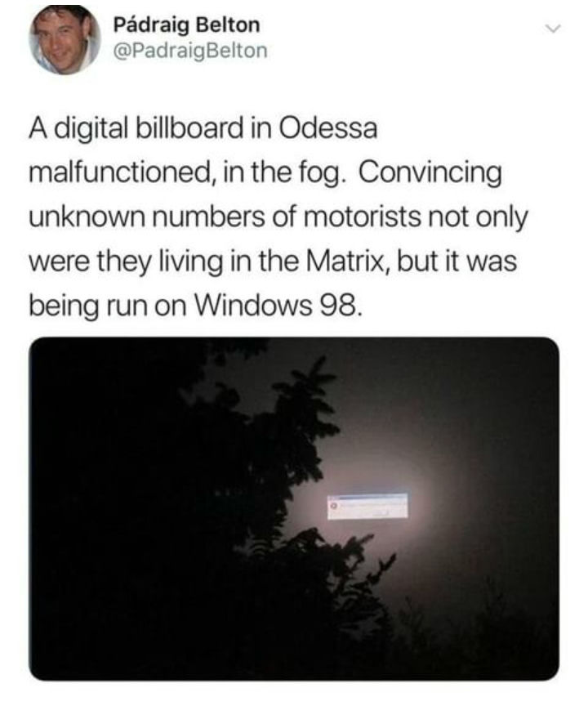
Task: Open the attached foggy billboard photo
Action: [294, 508]
